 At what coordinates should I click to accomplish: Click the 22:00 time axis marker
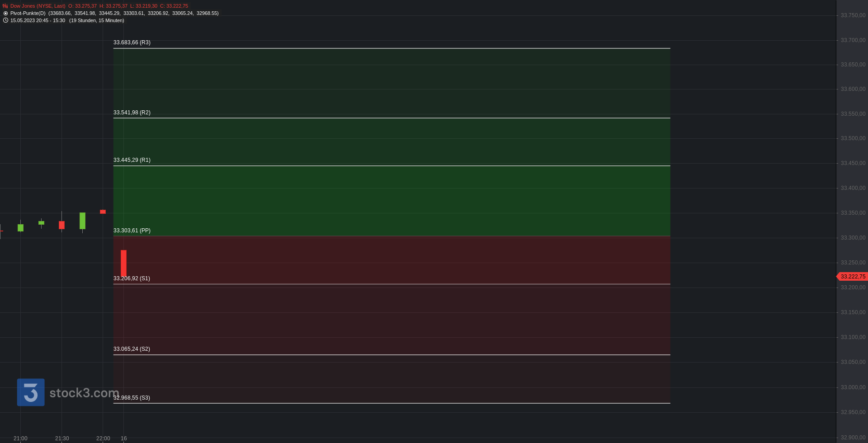(103, 438)
